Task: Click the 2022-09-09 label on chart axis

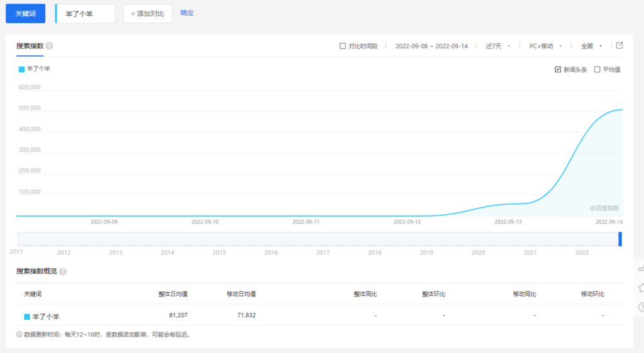Action: tap(104, 222)
